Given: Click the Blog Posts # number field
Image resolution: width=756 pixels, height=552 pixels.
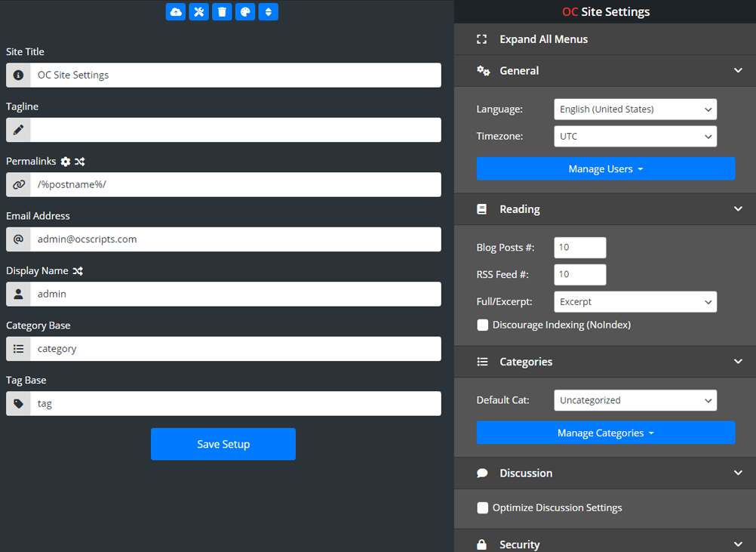Looking at the screenshot, I should pos(580,248).
